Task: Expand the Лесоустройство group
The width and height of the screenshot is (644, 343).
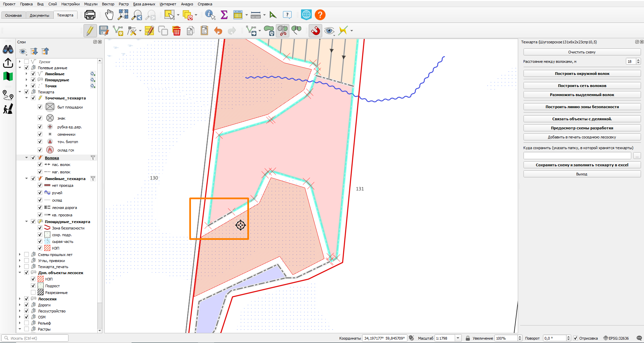Action: tap(20, 311)
